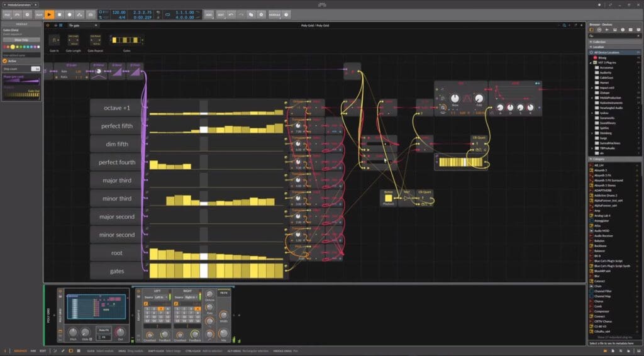Select the white module color swatch
This screenshot has height=356, width=644.
click(38, 47)
